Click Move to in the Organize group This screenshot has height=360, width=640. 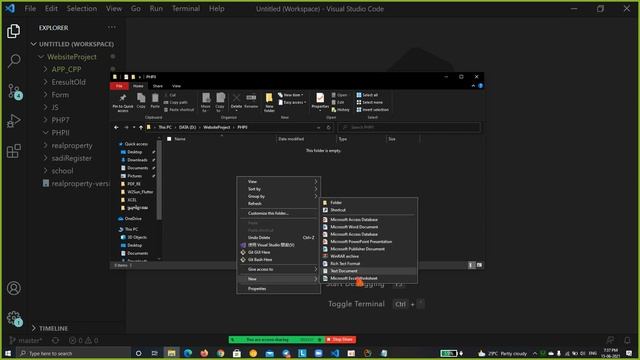click(206, 102)
